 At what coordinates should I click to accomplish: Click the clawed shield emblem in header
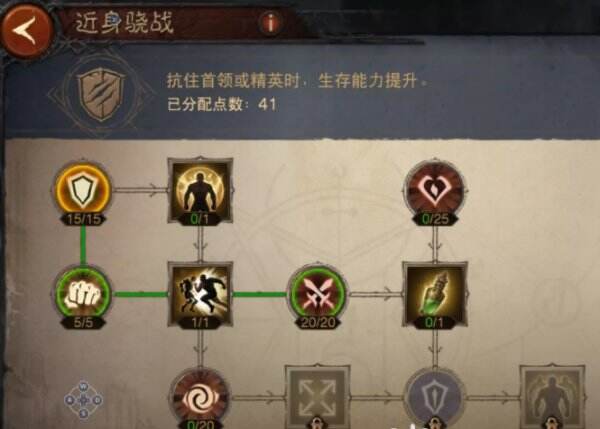[101, 94]
